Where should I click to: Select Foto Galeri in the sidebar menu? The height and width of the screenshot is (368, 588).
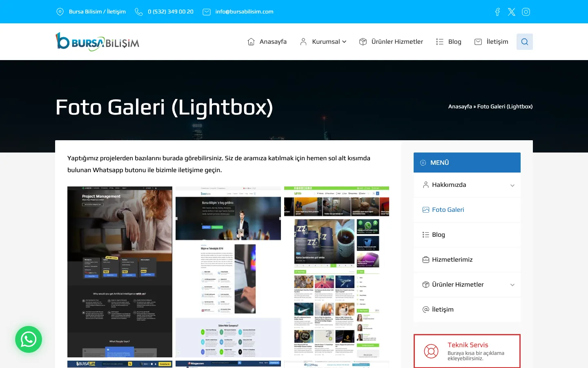(x=448, y=210)
